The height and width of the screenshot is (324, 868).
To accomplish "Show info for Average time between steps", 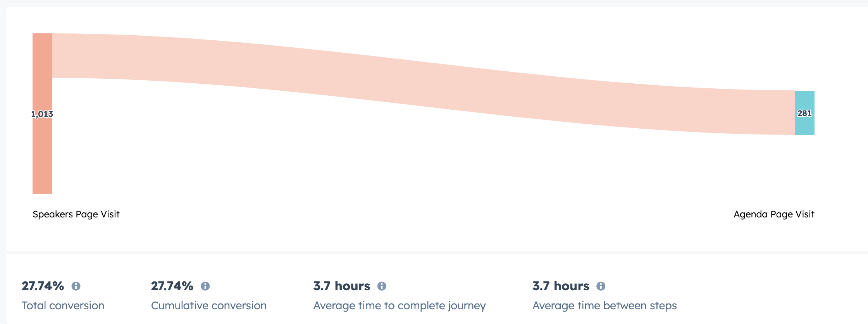I will tap(601, 286).
